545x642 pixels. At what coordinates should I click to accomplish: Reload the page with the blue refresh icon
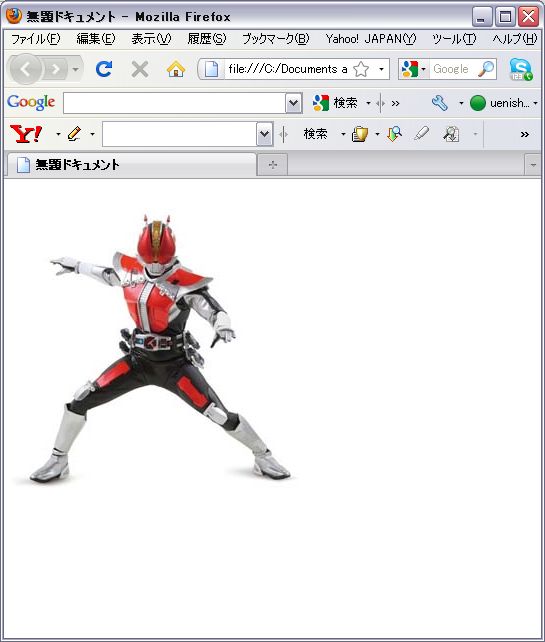pos(104,69)
